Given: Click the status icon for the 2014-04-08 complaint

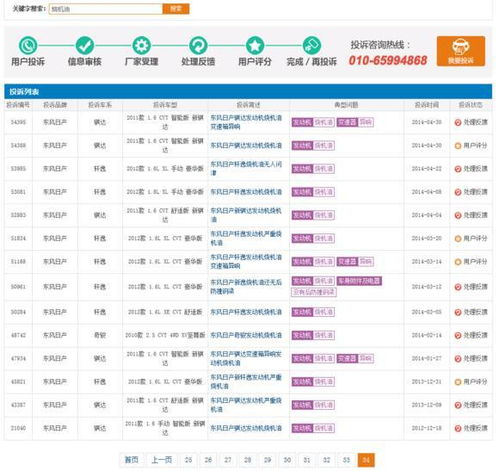Looking at the screenshot, I should point(458,192).
